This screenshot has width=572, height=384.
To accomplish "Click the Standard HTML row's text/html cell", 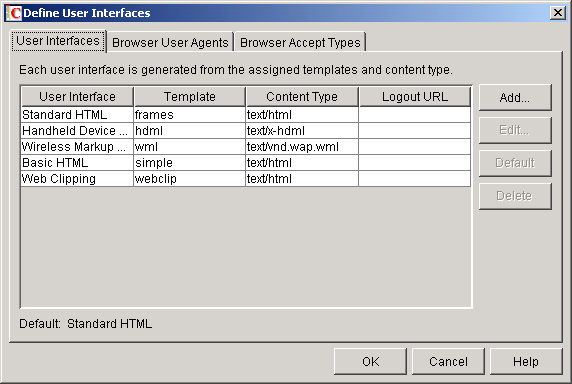I will pos(302,115).
